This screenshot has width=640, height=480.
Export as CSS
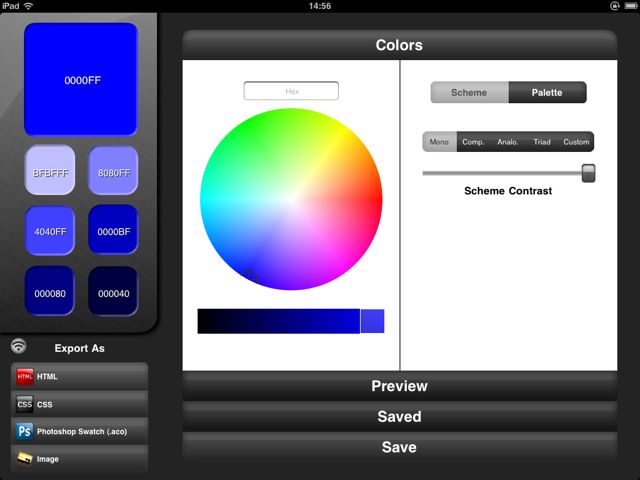(x=80, y=404)
